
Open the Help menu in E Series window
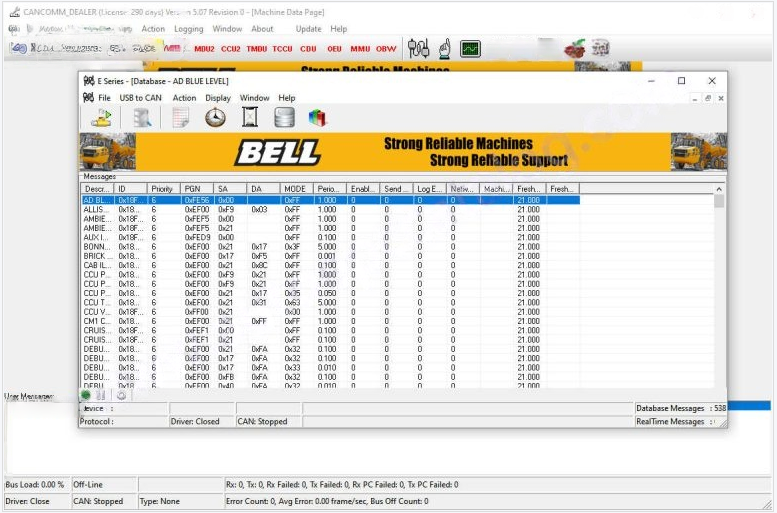(x=286, y=98)
